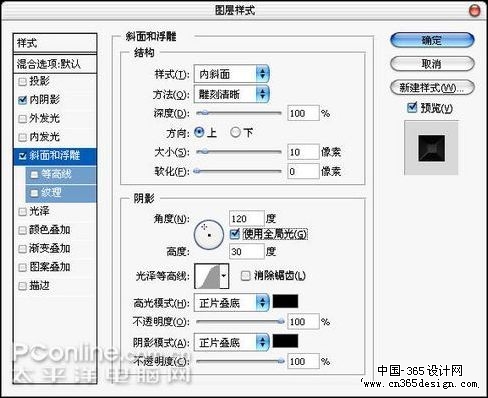Enable the 描边 checkbox

click(x=22, y=286)
